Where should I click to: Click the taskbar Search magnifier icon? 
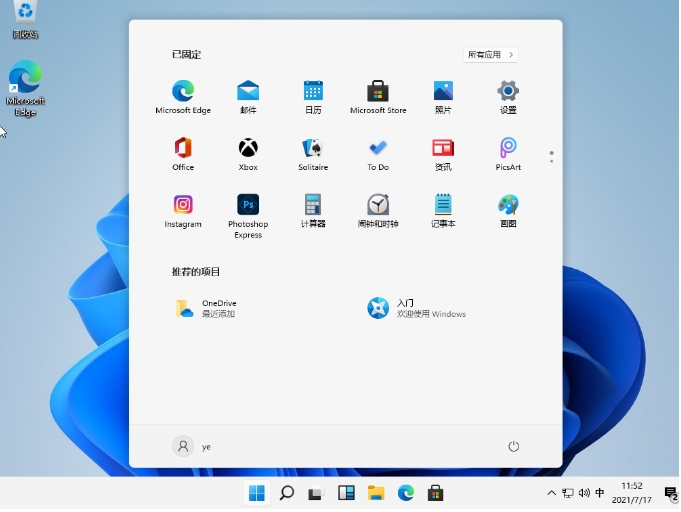coord(287,493)
